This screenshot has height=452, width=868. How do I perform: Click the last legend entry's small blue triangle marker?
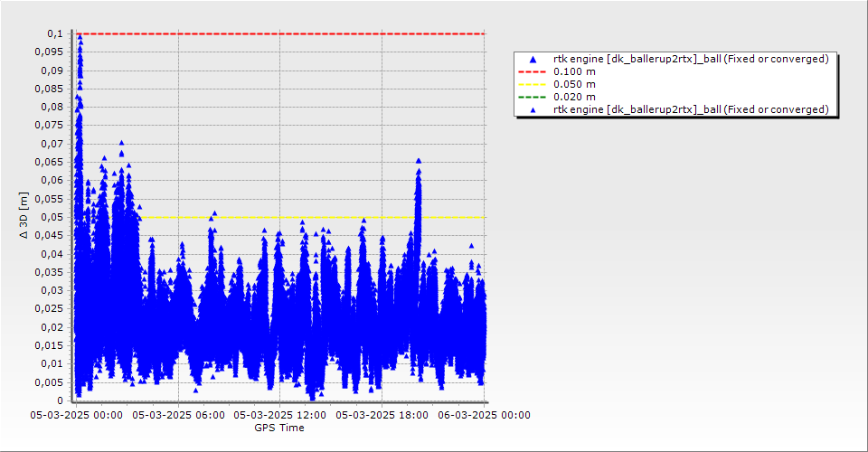click(x=533, y=110)
